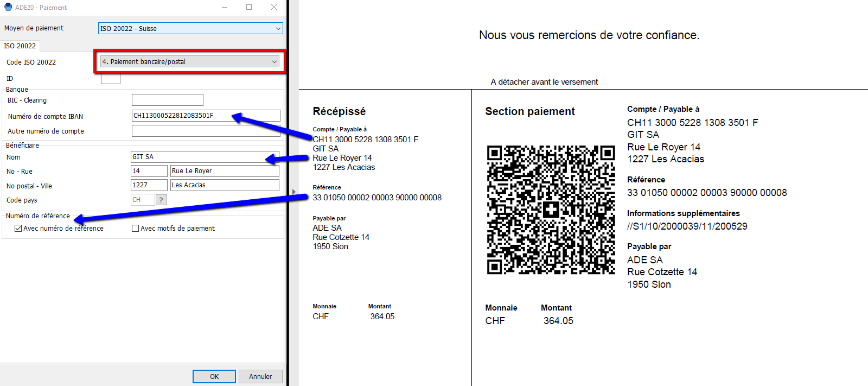Click the reference number '33 01050 00002...' in Récépissé
Image resolution: width=868 pixels, height=386 pixels.
pyautogui.click(x=377, y=198)
